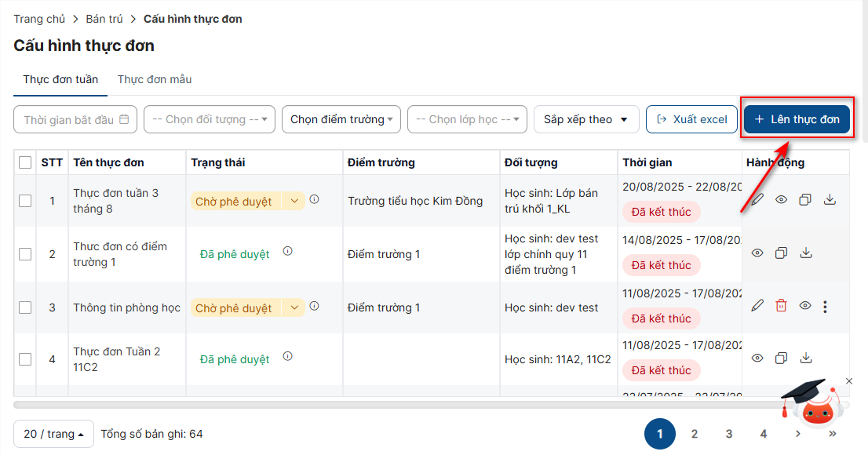The image size is (868, 455).
Task: Go to page 3 in pagination
Action: 728,434
